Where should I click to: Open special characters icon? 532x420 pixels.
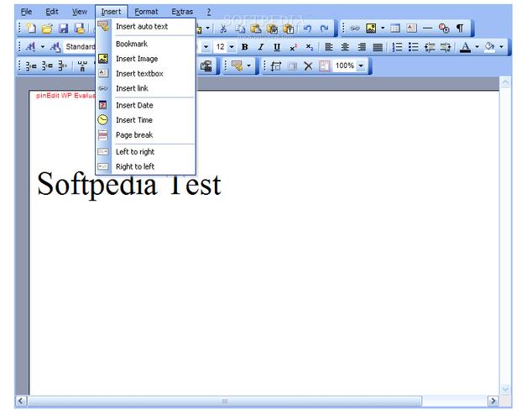444,29
